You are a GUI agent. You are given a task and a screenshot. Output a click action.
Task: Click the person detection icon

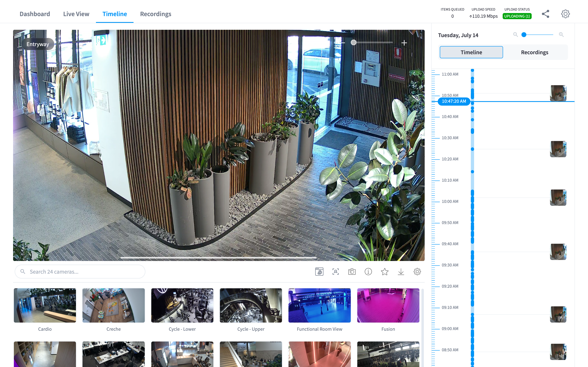pyautogui.click(x=336, y=272)
